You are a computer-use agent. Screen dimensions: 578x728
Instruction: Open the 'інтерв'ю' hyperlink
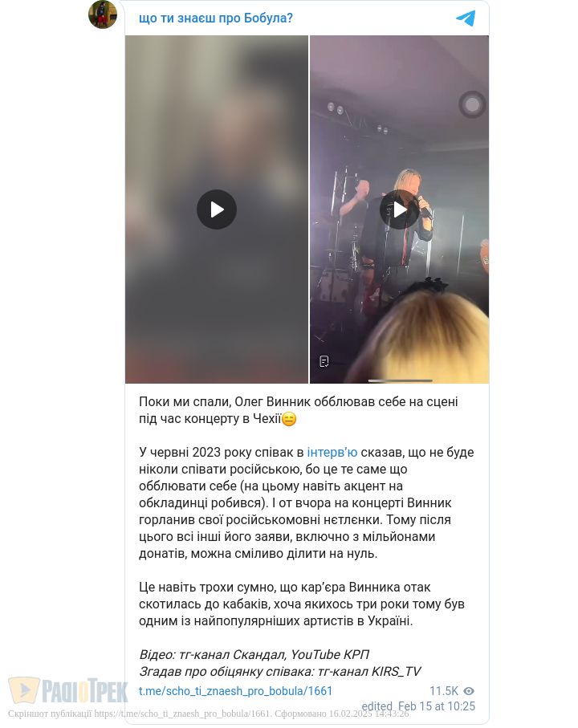332,452
